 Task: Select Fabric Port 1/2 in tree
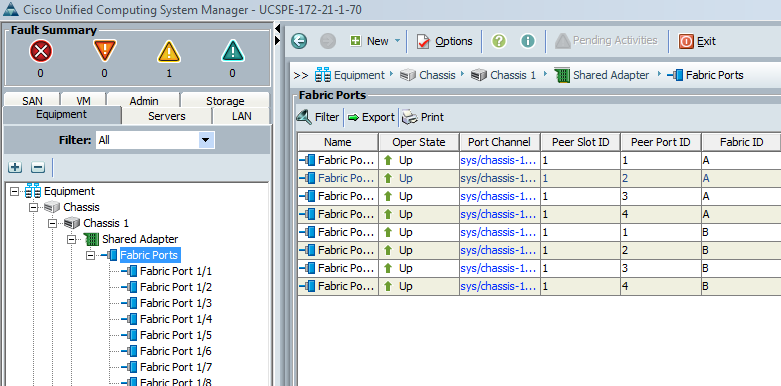176,287
